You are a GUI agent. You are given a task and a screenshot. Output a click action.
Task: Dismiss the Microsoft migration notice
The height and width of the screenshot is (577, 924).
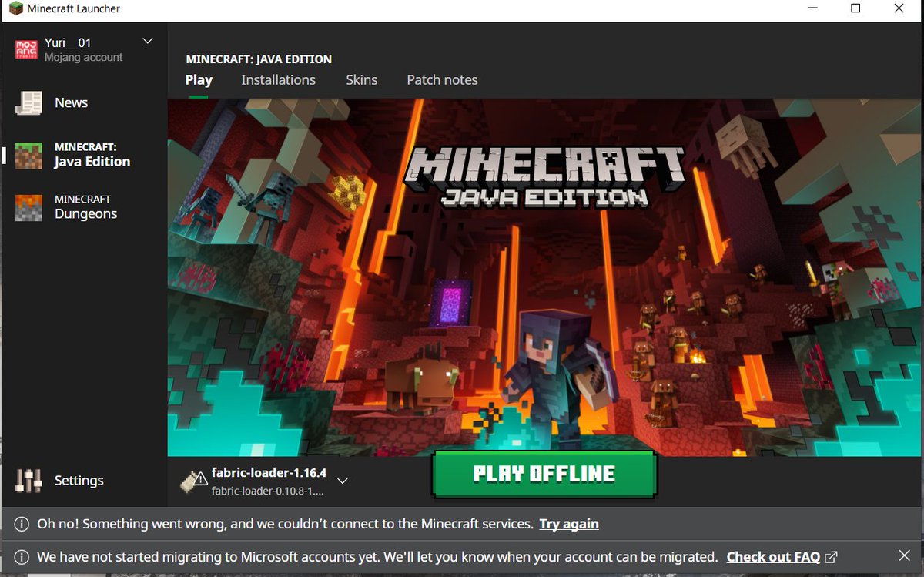[x=905, y=556]
